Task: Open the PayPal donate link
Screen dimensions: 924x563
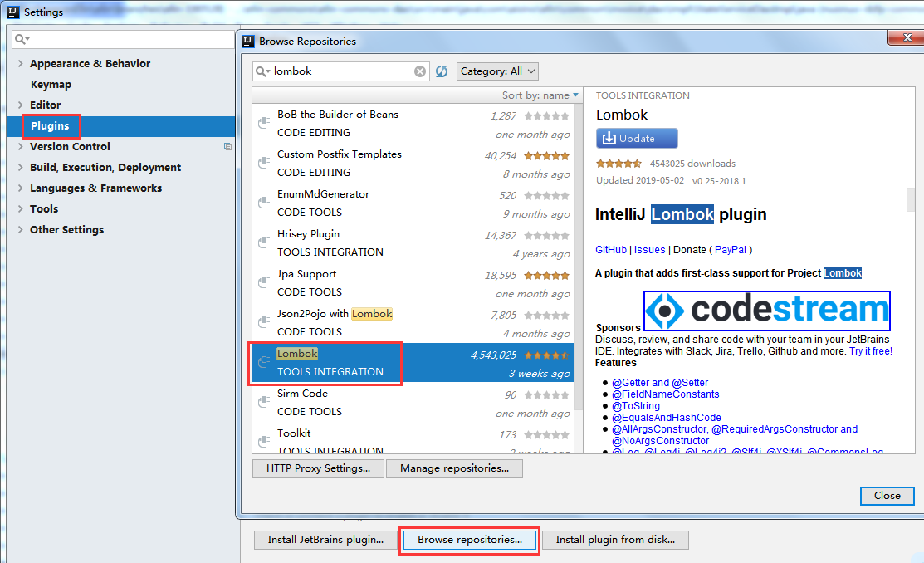Action: (730, 250)
